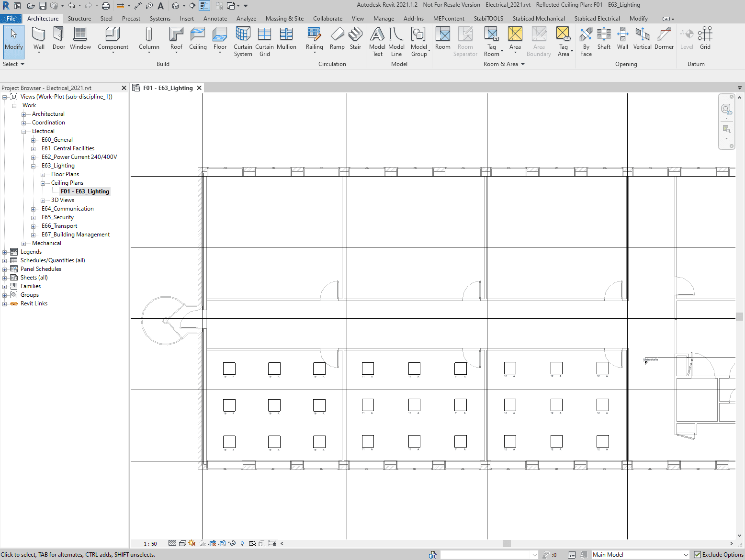Toggle the Thin Lines button
Image resolution: width=745 pixels, height=560 pixels.
tap(204, 6)
